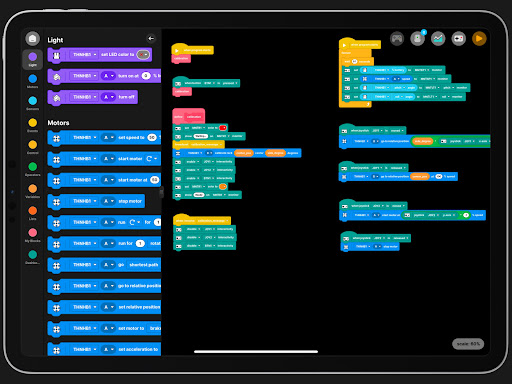Click motor icon on set acceleration to block
Screen dimensions: 512x384
[57, 350]
